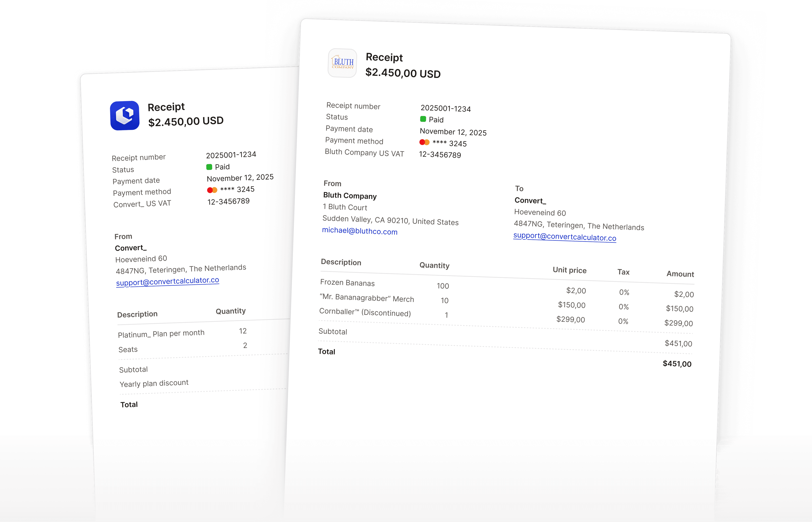Click the bold Bluth Company sender name
812x522 pixels.
(350, 196)
